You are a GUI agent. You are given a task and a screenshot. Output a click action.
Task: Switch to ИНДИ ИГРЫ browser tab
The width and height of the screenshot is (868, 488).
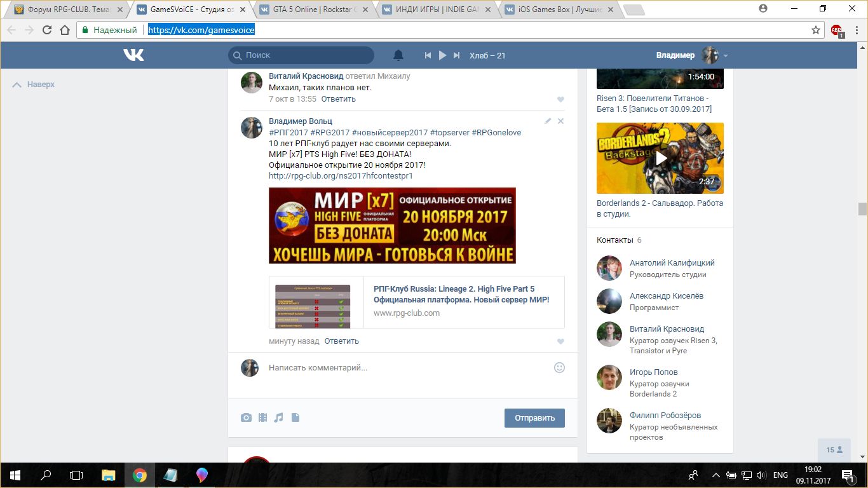point(437,10)
